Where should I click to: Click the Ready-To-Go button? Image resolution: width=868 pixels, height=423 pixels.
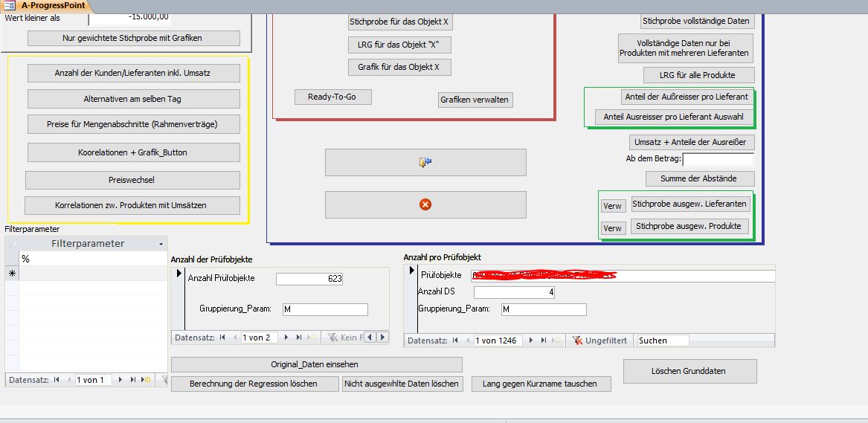[x=332, y=97]
